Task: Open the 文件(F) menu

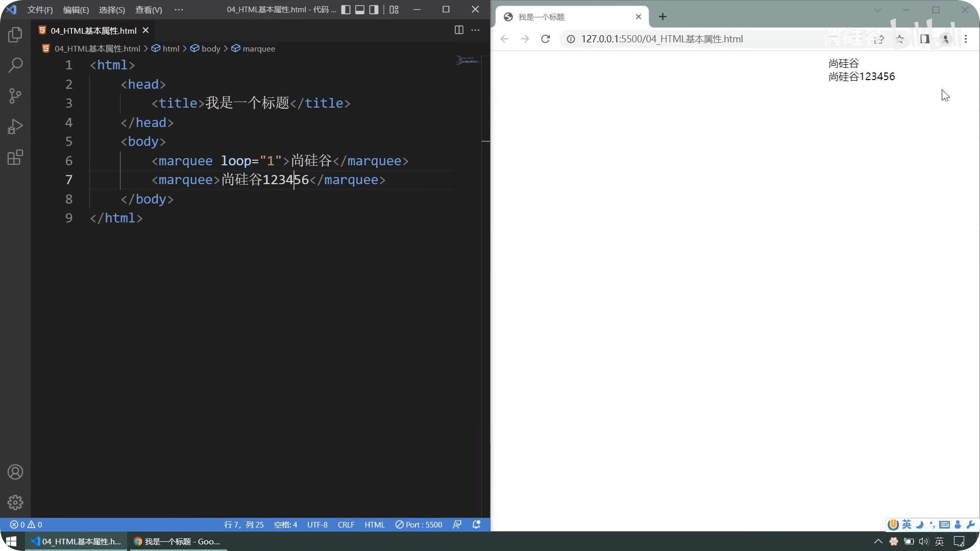Action: pyautogui.click(x=40, y=10)
